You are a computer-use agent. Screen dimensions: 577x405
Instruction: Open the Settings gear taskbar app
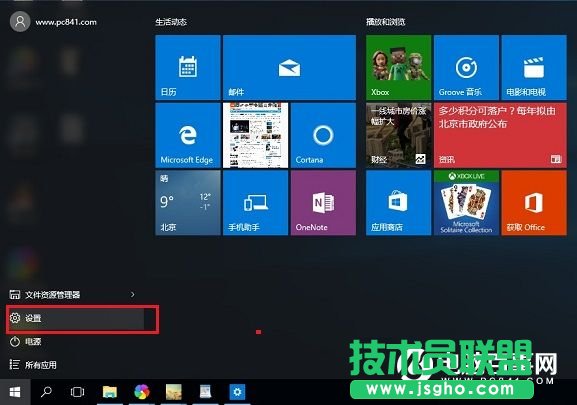(x=237, y=392)
